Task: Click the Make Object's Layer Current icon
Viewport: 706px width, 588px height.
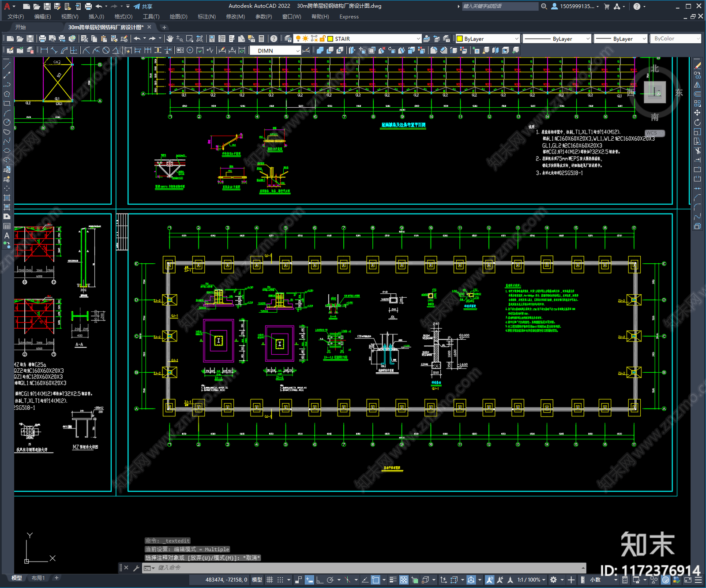Action: coord(427,39)
